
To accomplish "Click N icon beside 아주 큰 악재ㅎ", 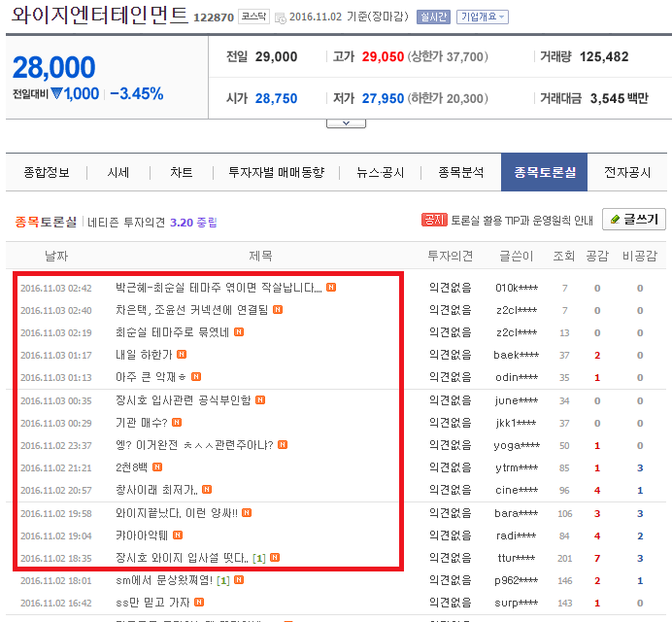I will [196, 377].
